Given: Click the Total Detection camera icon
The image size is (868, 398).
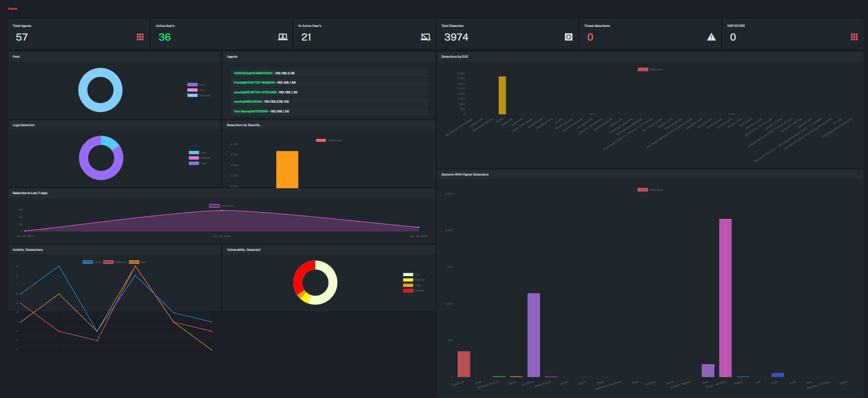Looking at the screenshot, I should [x=568, y=37].
